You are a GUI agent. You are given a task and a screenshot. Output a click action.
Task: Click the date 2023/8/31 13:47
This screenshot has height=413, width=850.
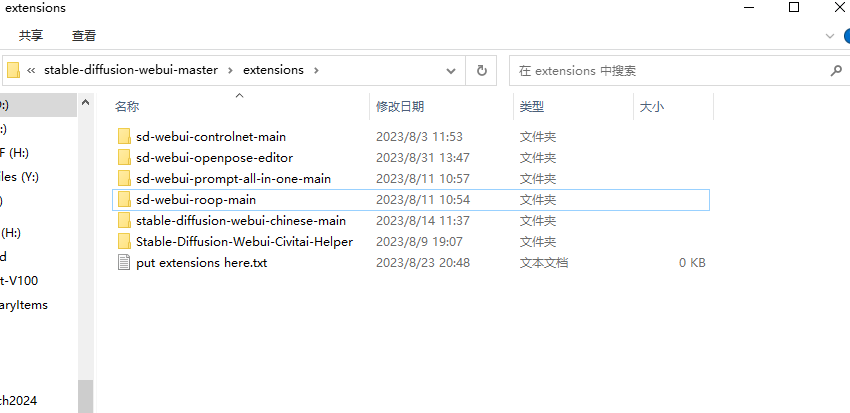pos(423,158)
